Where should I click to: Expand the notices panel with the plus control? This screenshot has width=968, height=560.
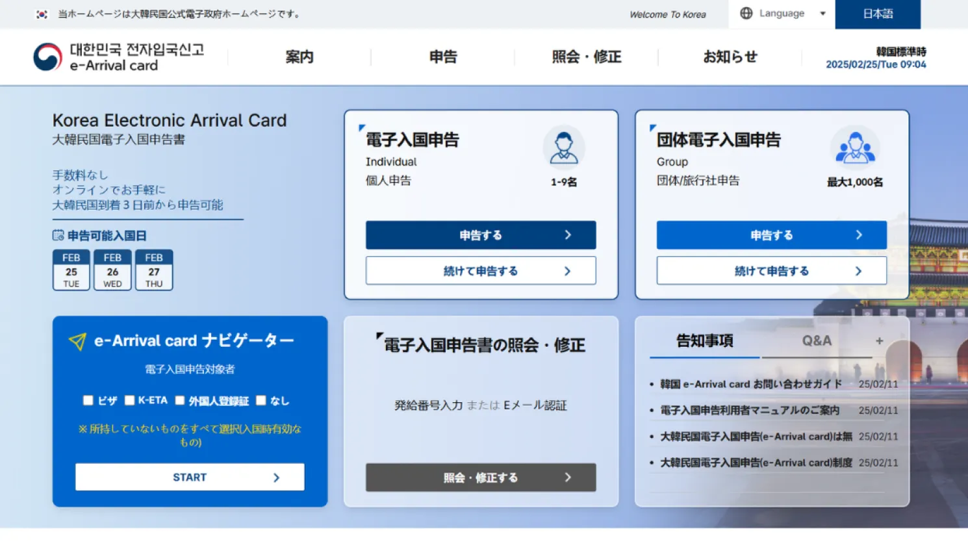(879, 340)
